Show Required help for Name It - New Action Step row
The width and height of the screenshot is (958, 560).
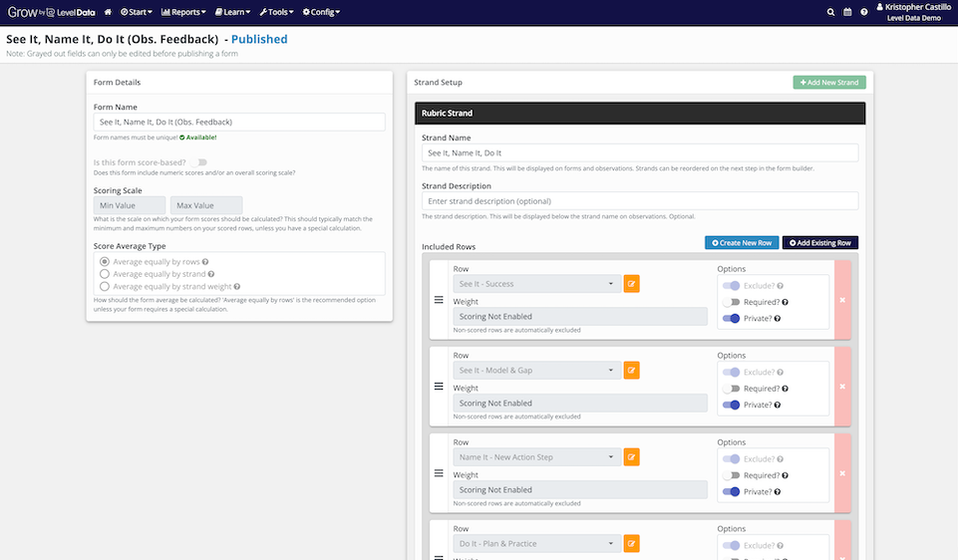coord(786,475)
